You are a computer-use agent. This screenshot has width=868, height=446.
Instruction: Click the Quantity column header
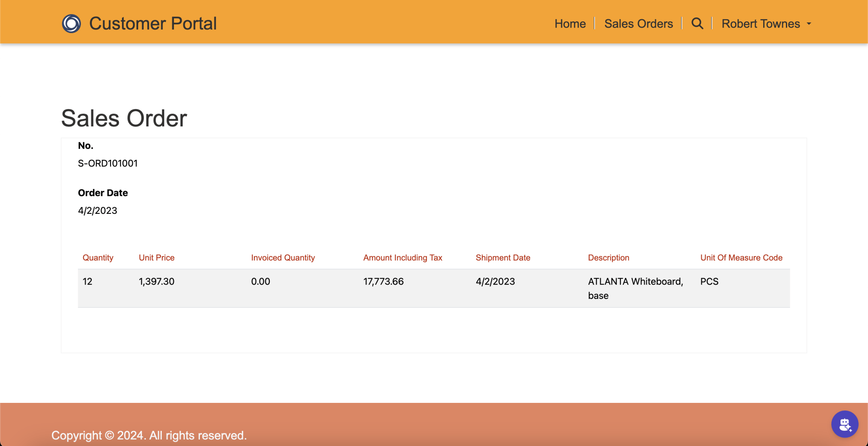coord(98,258)
